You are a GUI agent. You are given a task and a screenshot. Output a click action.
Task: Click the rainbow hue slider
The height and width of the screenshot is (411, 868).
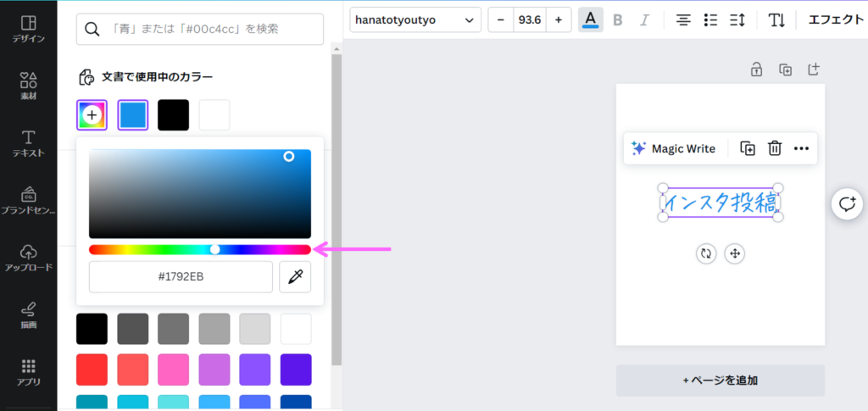199,249
